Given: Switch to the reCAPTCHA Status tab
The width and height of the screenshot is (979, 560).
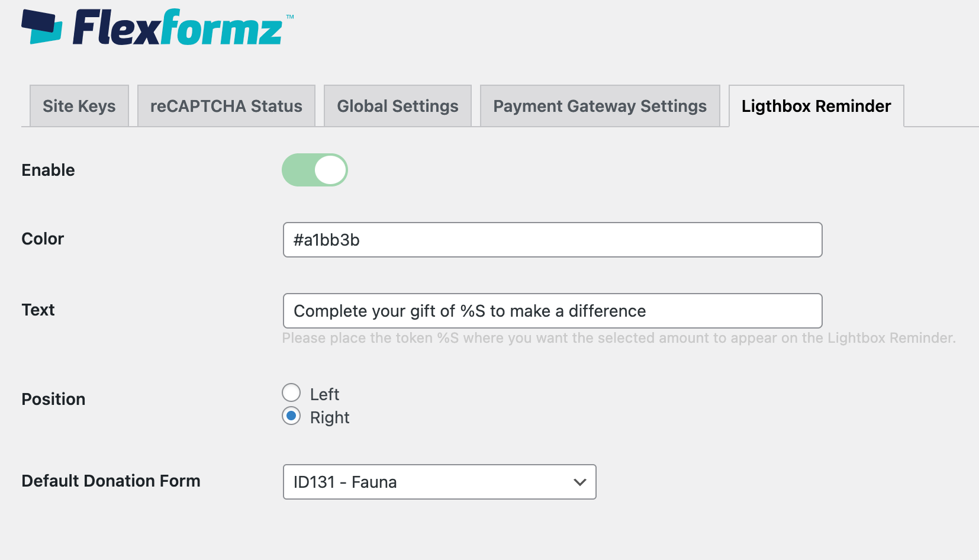Looking at the screenshot, I should (226, 106).
